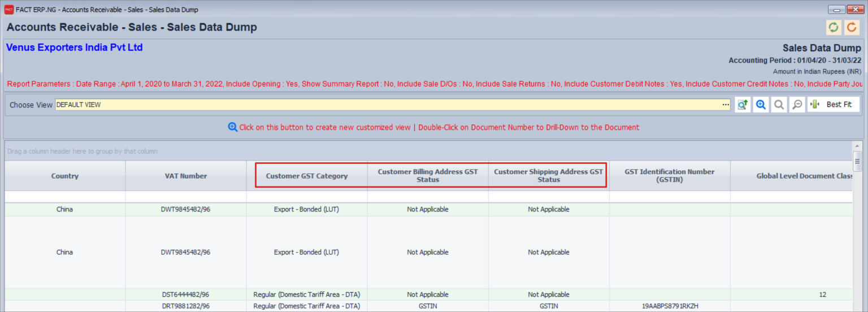Click the export view icon with green arrow
Image resolution: width=868 pixels, height=312 pixels.
coord(743,105)
